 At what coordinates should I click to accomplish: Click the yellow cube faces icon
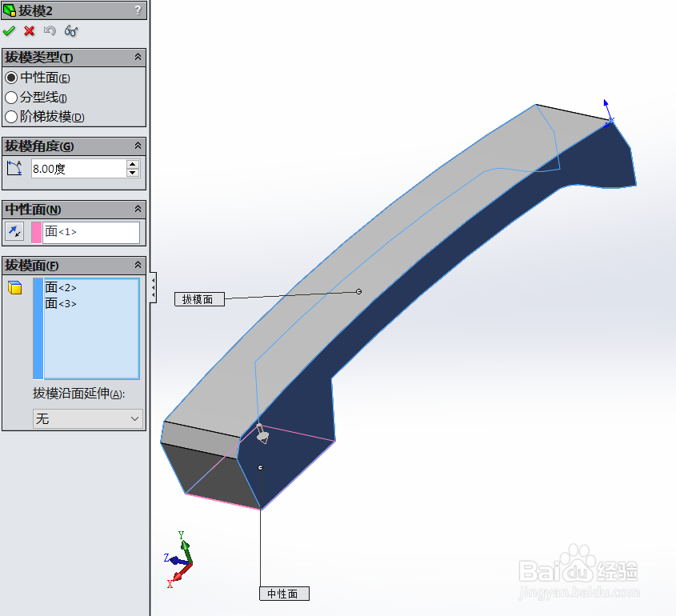click(14, 287)
